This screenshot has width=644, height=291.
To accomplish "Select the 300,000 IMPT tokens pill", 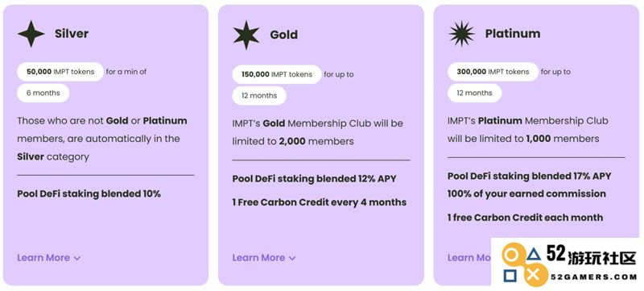I will [493, 72].
